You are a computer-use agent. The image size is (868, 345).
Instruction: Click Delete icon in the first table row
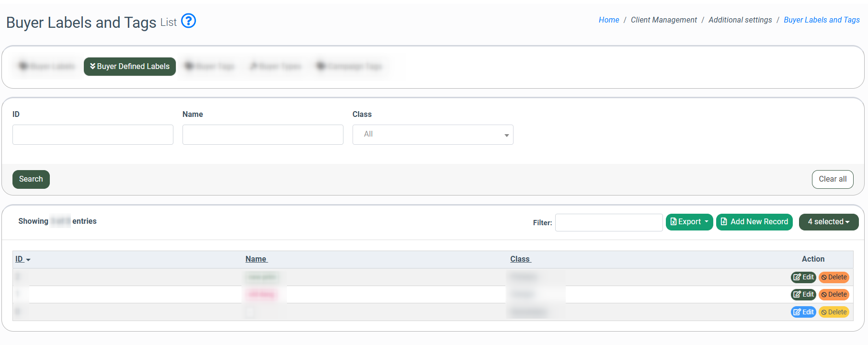[834, 277]
